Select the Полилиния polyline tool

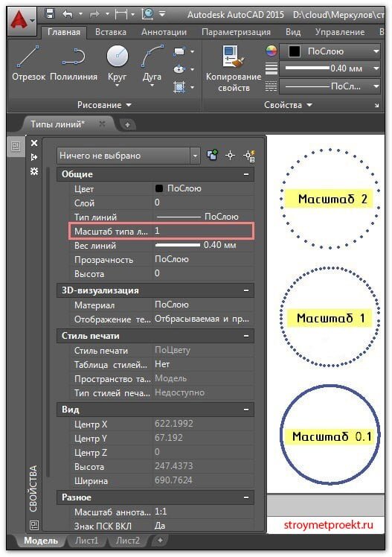pyautogui.click(x=74, y=63)
